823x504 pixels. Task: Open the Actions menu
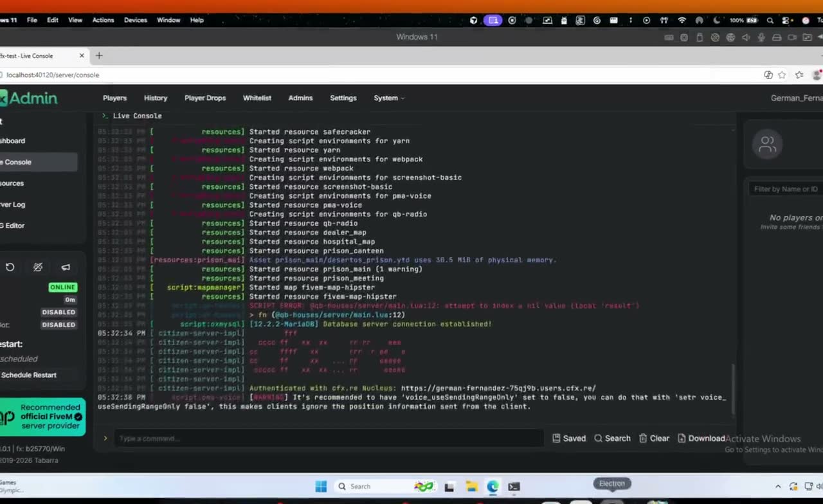(x=103, y=20)
